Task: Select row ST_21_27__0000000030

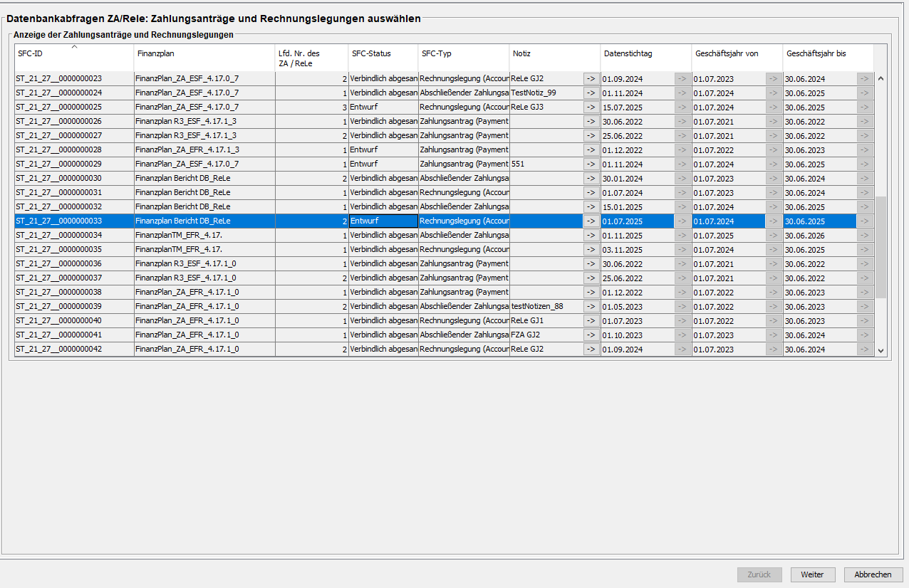Action: point(74,178)
